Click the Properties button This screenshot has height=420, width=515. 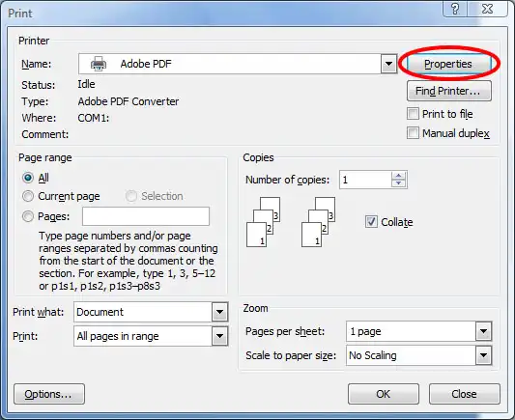tap(448, 64)
